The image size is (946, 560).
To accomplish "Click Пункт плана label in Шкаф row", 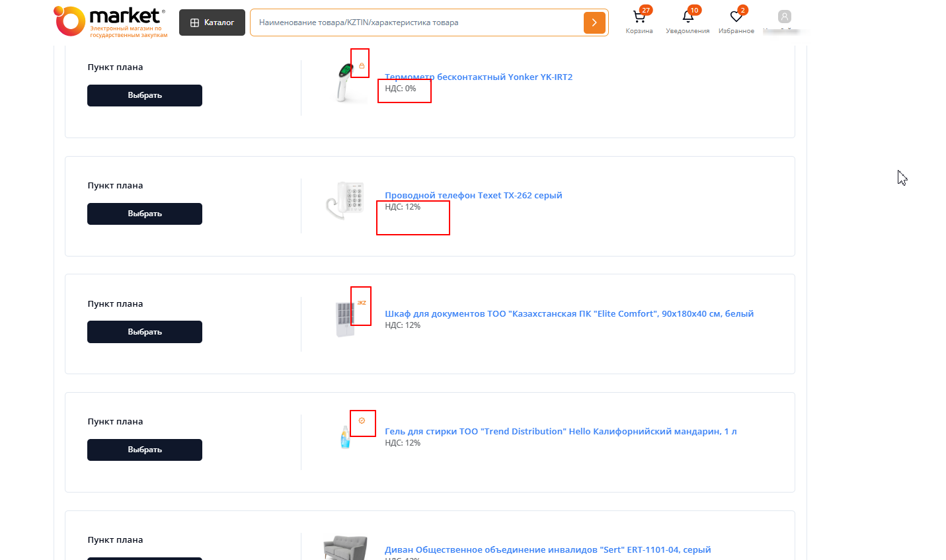I will (x=115, y=304).
